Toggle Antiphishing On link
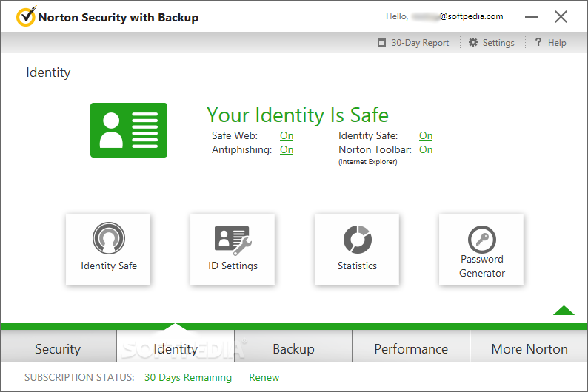Screen dimensions: 588x392 pos(287,149)
